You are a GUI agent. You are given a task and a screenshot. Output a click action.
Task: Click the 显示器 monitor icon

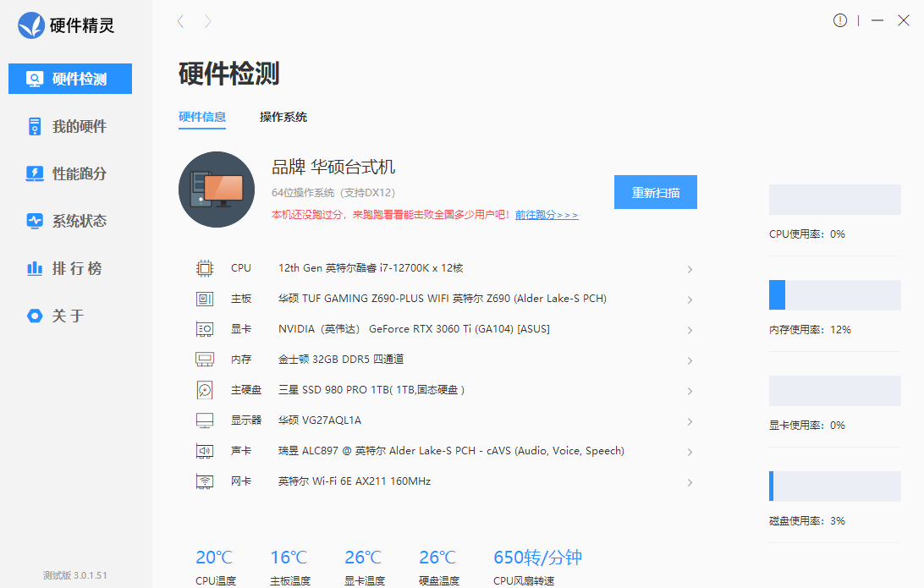[x=205, y=420]
